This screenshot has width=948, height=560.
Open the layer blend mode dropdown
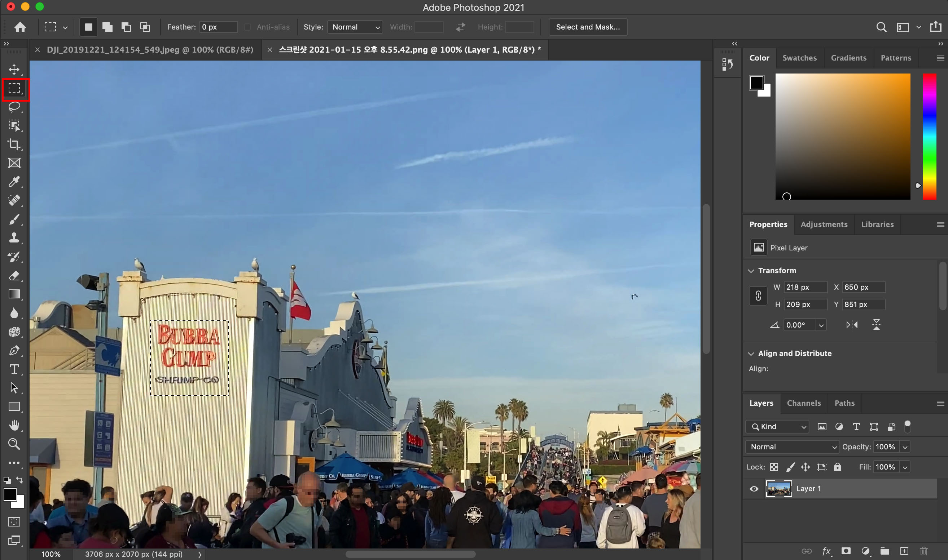coord(792,447)
